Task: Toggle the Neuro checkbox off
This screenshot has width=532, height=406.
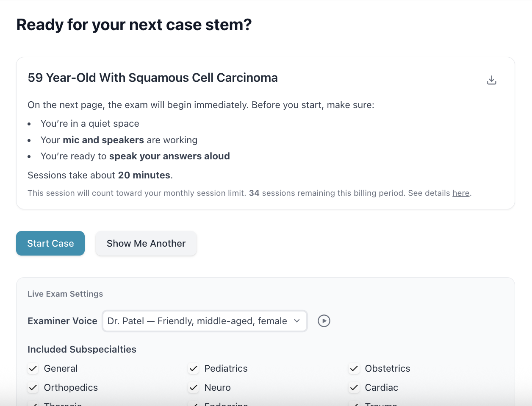Action: pos(194,388)
